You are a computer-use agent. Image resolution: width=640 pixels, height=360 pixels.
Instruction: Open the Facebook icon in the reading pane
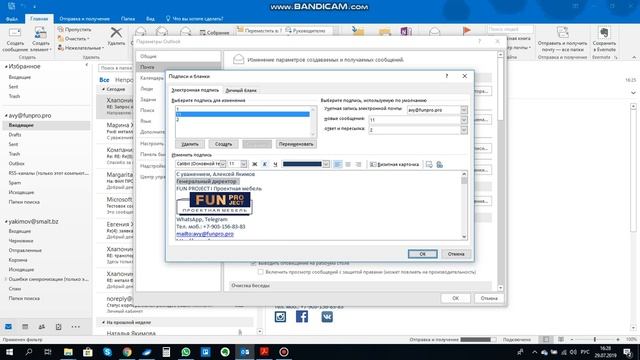(x=302, y=317)
